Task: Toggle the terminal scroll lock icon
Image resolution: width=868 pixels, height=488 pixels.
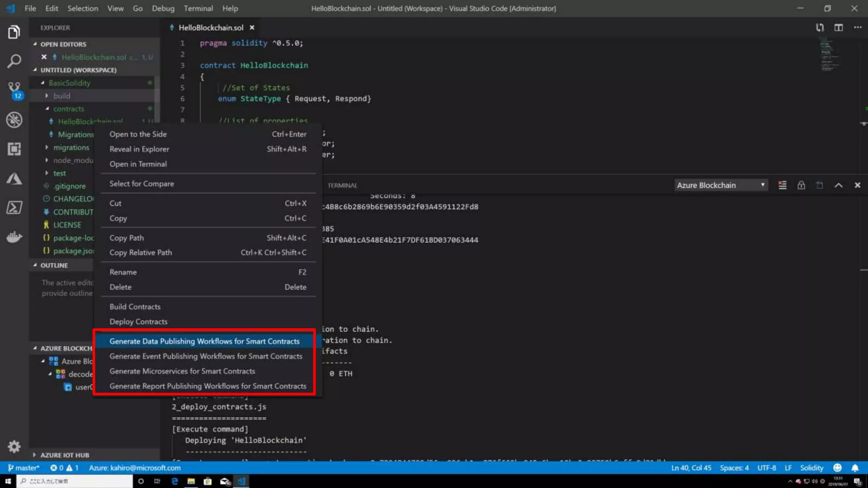Action: 801,185
